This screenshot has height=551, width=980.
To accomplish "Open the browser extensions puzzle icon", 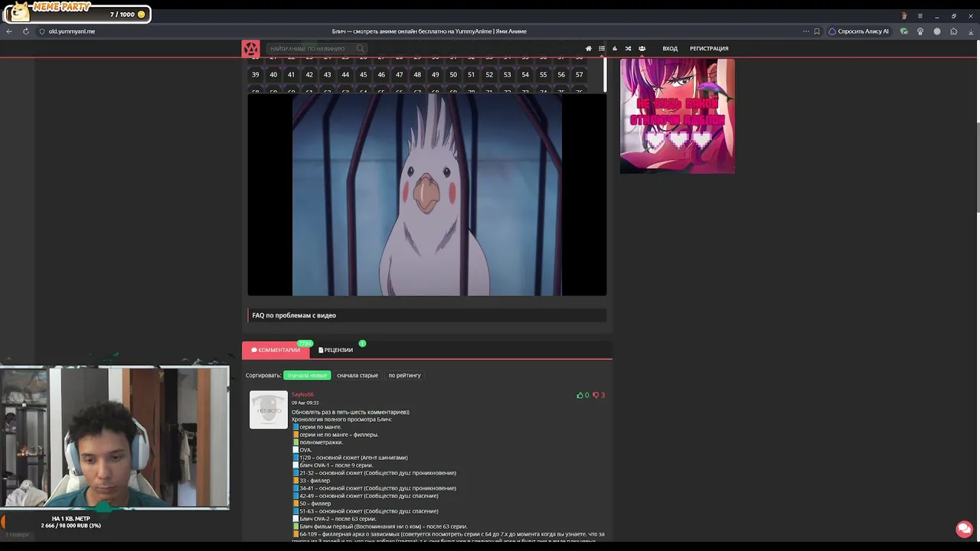I will [953, 31].
